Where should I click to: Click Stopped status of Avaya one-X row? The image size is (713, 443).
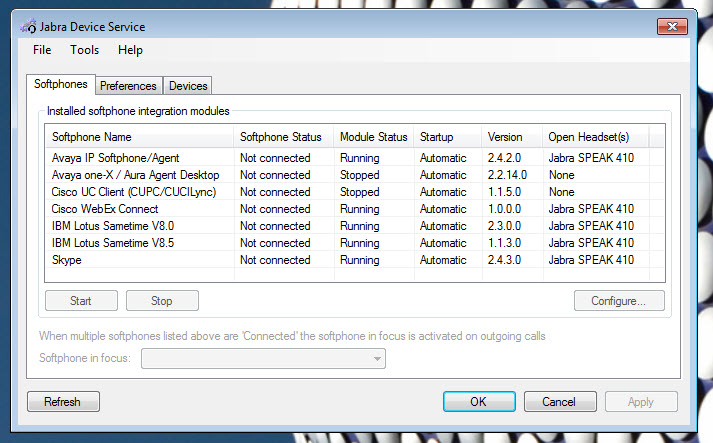pyautogui.click(x=360, y=175)
